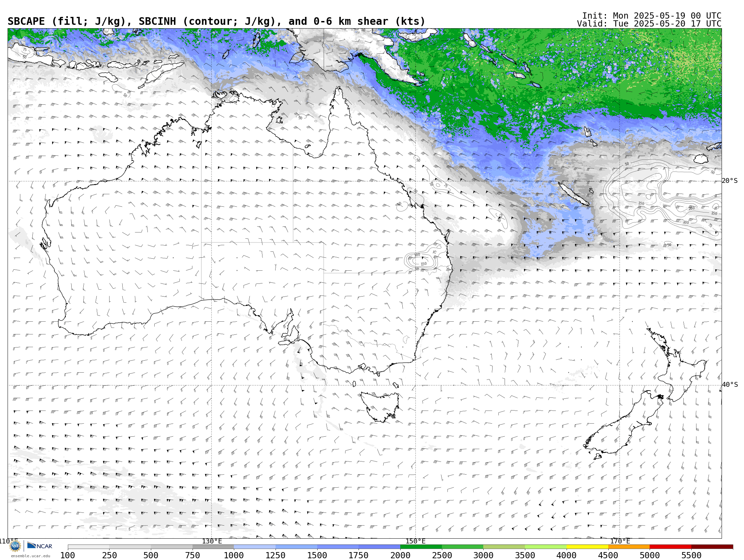
Task: Click the 20°S latitude label
Action: pos(730,181)
